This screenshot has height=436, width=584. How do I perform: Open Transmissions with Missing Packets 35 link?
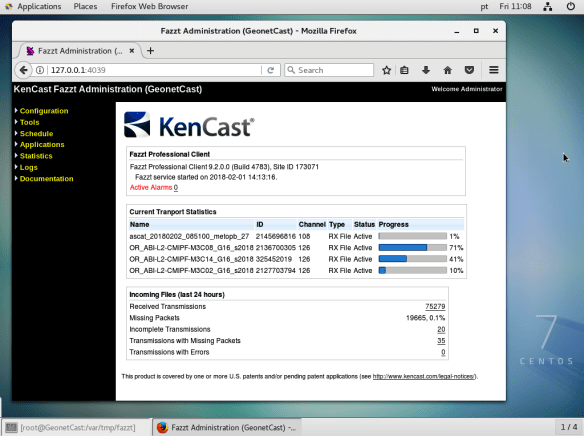coord(441,341)
